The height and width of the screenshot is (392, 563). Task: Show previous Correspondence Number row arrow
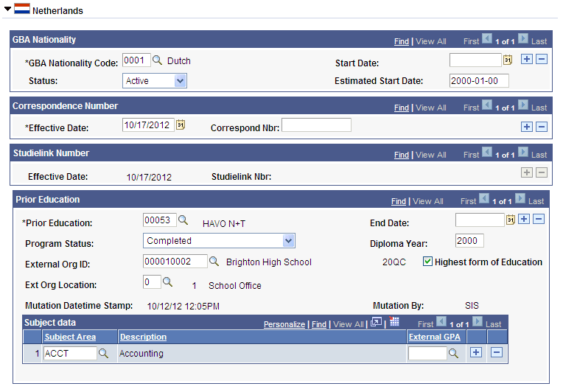coord(487,105)
